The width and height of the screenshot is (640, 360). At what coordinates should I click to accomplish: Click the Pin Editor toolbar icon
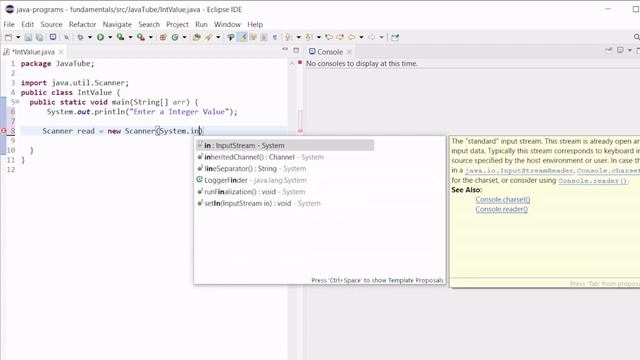point(395,37)
